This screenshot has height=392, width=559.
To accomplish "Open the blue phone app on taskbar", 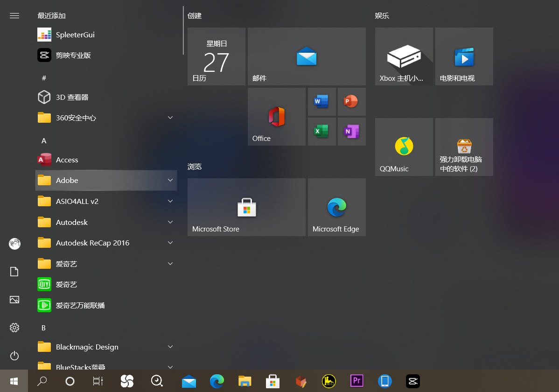I will click(x=384, y=381).
